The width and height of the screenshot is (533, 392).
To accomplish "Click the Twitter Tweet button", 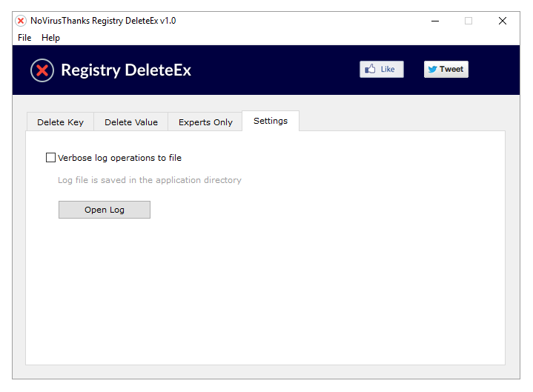I will tap(446, 70).
